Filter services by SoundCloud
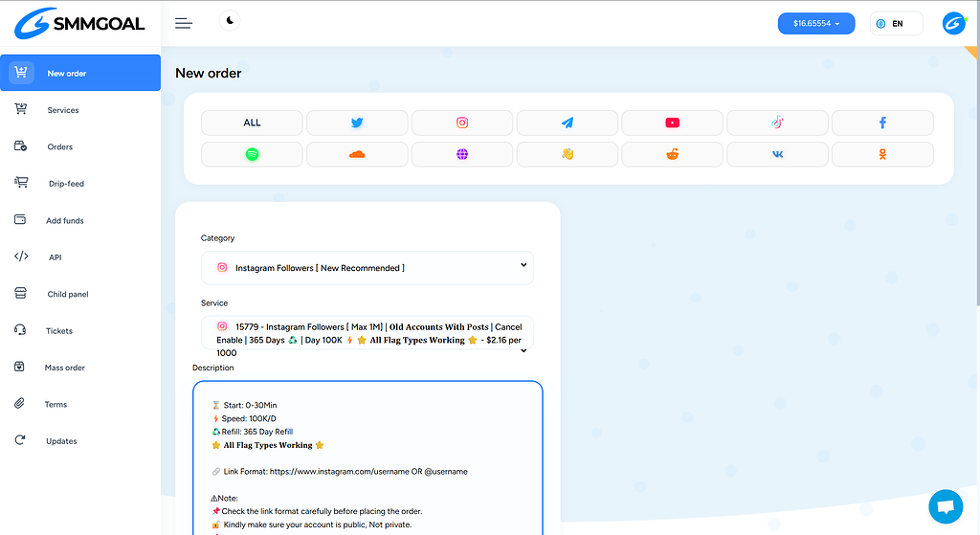The height and width of the screenshot is (535, 980). point(357,154)
